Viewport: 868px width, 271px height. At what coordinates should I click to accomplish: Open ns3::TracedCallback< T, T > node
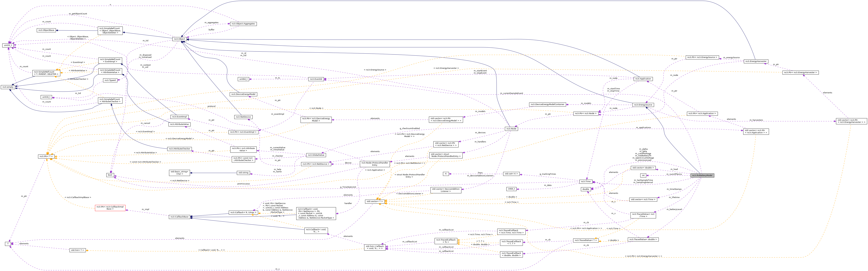[x=511, y=243]
